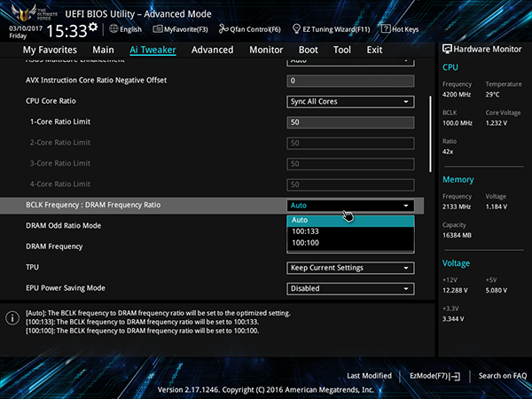Click the BCLK 100.0 MHz value
Screen dimensions: 532x399
coord(458,123)
